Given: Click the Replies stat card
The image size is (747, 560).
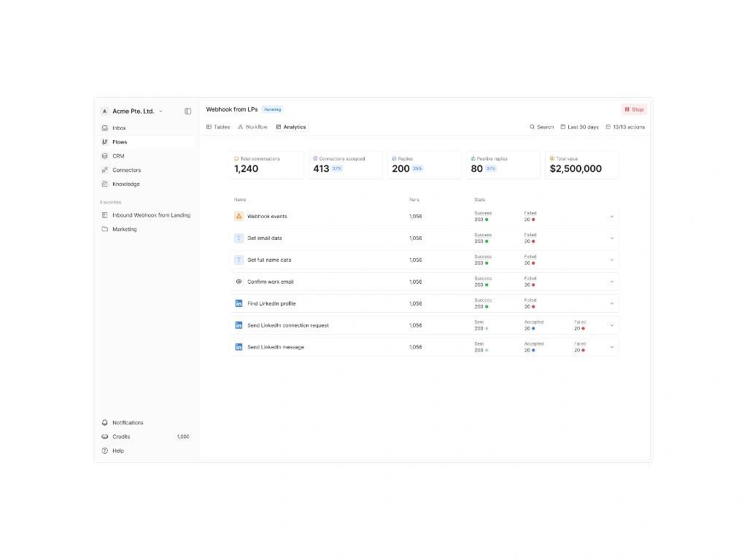Looking at the screenshot, I should 424,165.
